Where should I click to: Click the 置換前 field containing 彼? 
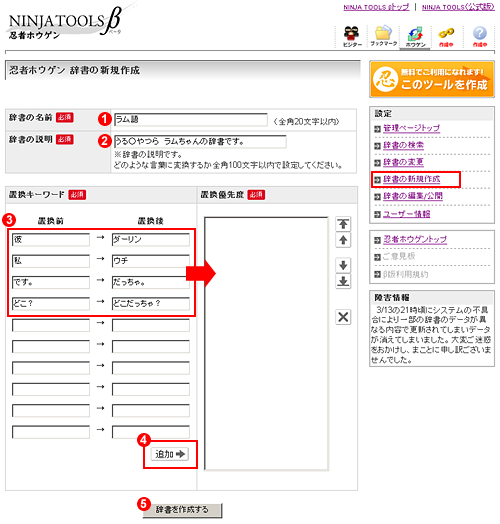pyautogui.click(x=51, y=239)
